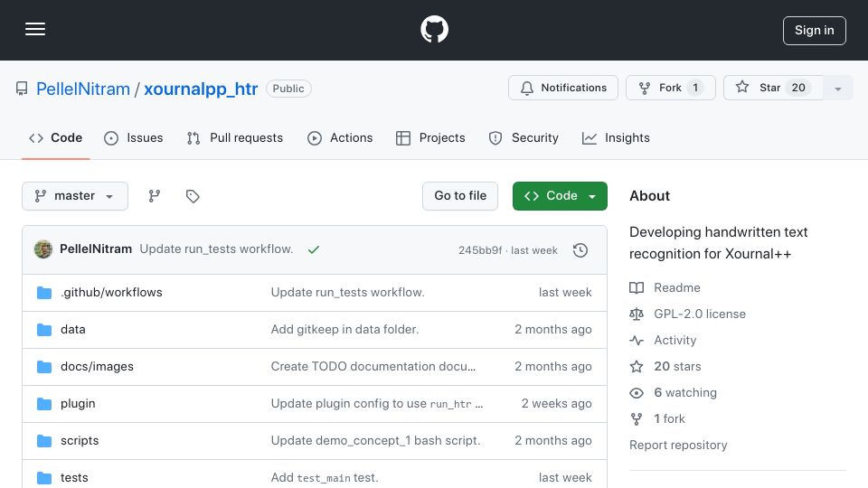
Task: Click Report repository link
Action: pyautogui.click(x=678, y=445)
